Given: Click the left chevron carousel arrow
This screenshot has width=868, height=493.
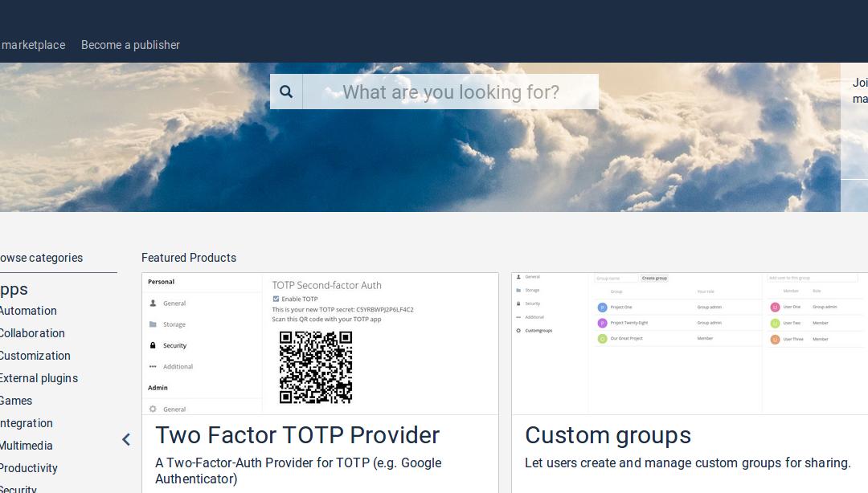Looking at the screenshot, I should tap(126, 439).
